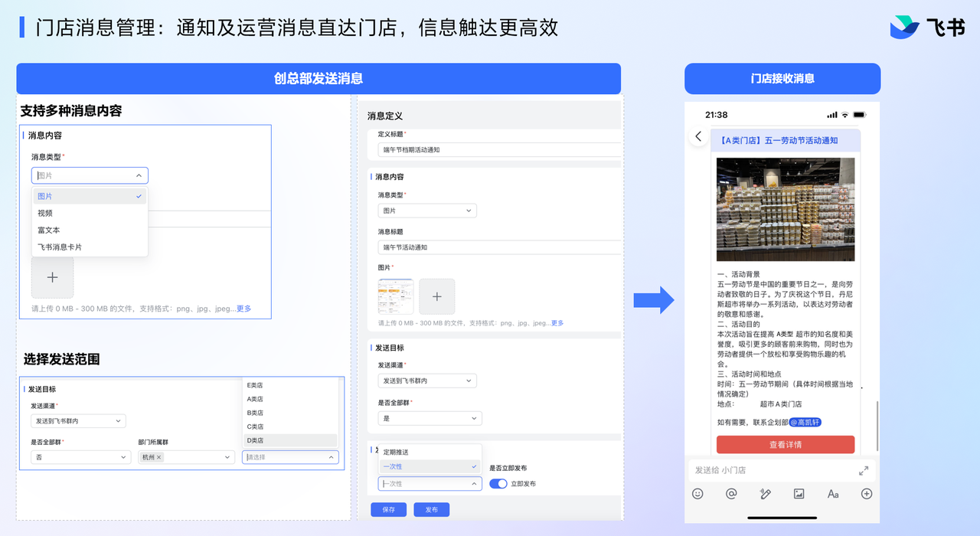This screenshot has width=980, height=536.
Task: Click the rich text pen icon
Action: (765, 494)
